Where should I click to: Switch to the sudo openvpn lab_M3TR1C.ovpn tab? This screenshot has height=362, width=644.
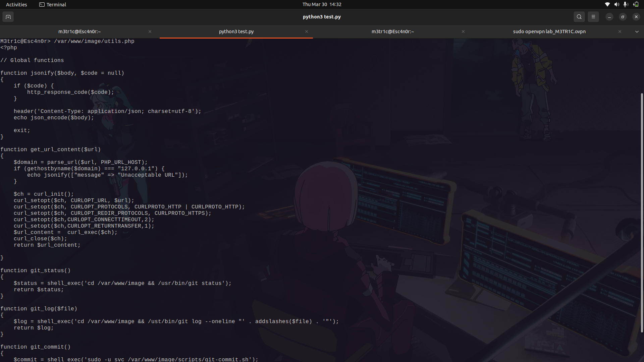[x=549, y=32]
